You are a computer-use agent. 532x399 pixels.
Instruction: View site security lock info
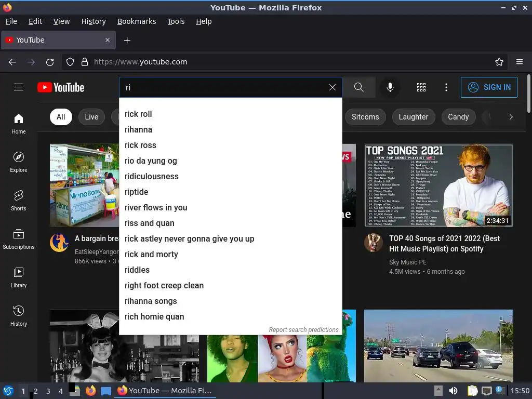pyautogui.click(x=85, y=62)
